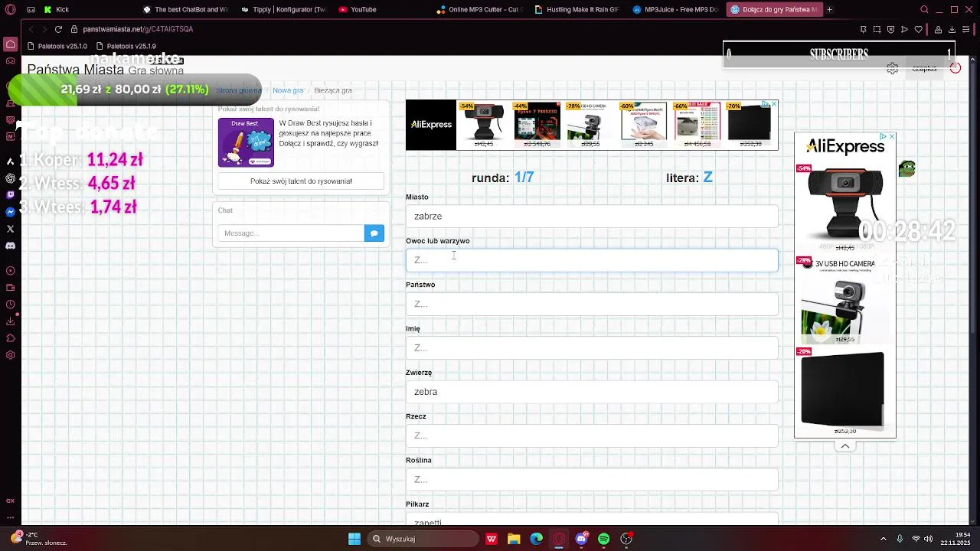This screenshot has width=980, height=551.
Task: Click the Draw Best promo image
Action: tap(246, 142)
